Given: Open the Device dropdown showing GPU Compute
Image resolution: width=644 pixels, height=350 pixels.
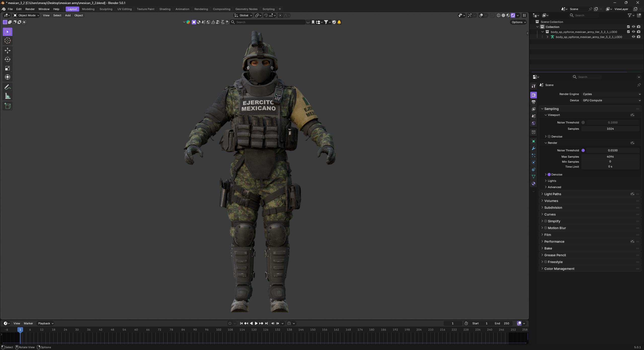Looking at the screenshot, I should point(611,100).
